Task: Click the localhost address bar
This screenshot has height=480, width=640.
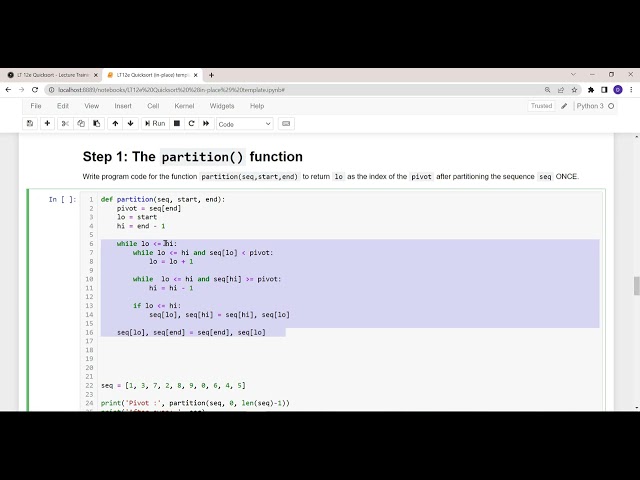Action: [294, 90]
